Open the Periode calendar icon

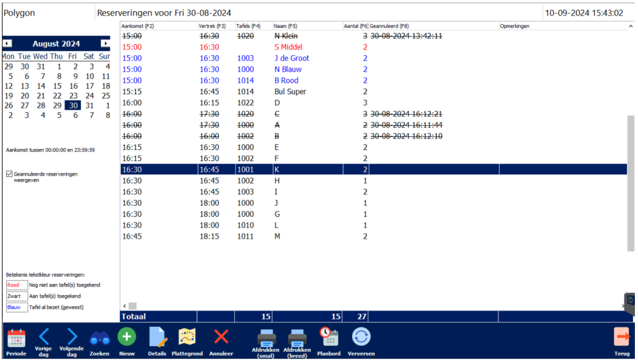(16, 342)
